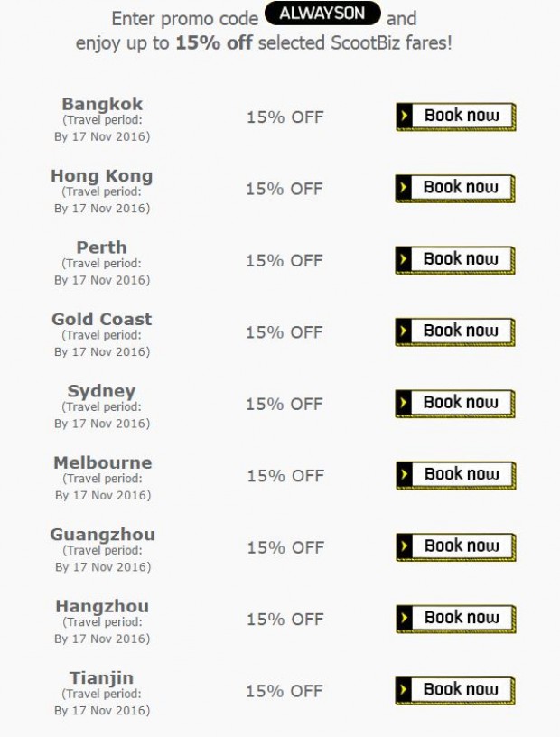
Task: Click the yellow arrow icon beside Bangkok's Book now
Action: pyautogui.click(x=404, y=116)
